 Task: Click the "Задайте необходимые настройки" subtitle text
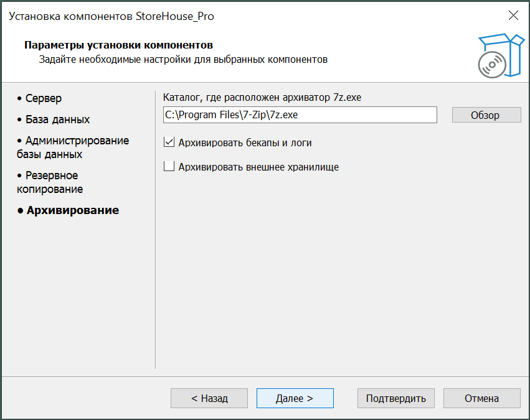pos(183,60)
